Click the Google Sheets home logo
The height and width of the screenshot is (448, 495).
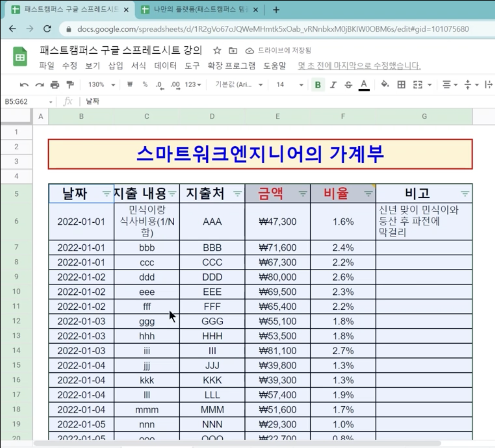coord(20,57)
